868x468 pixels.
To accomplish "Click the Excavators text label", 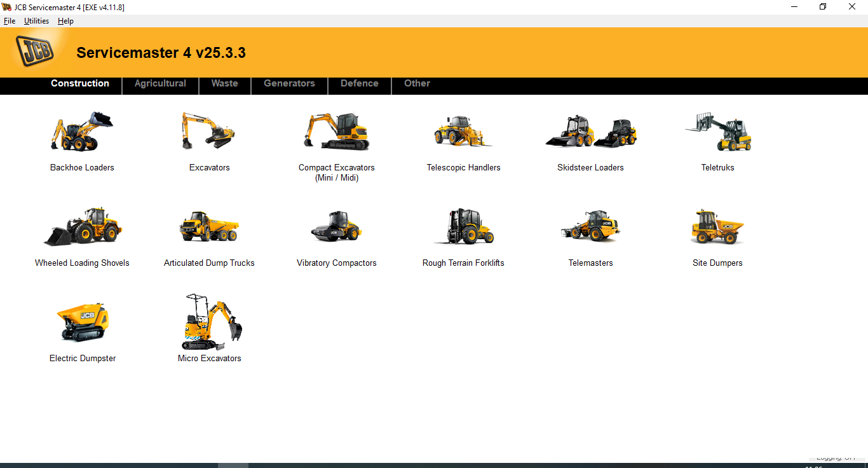I will pyautogui.click(x=209, y=168).
